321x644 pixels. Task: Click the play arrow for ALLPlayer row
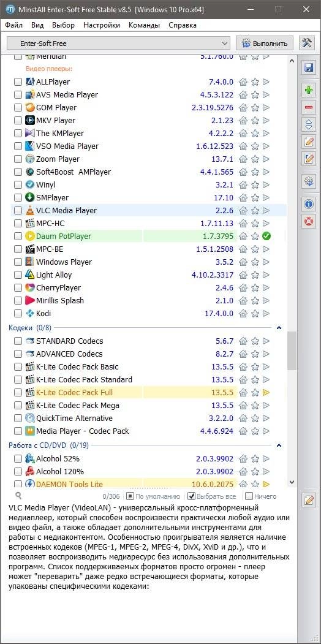tap(266, 81)
